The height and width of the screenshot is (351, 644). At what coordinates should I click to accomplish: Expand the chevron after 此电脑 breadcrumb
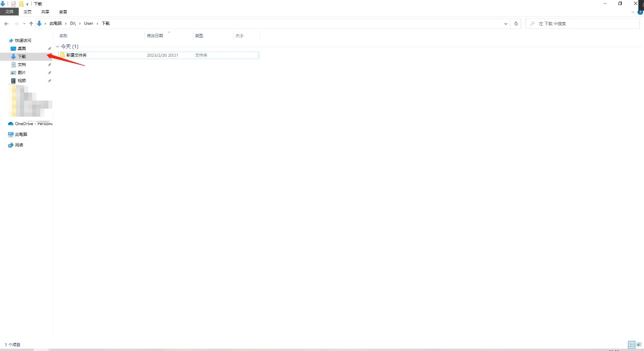click(x=65, y=24)
